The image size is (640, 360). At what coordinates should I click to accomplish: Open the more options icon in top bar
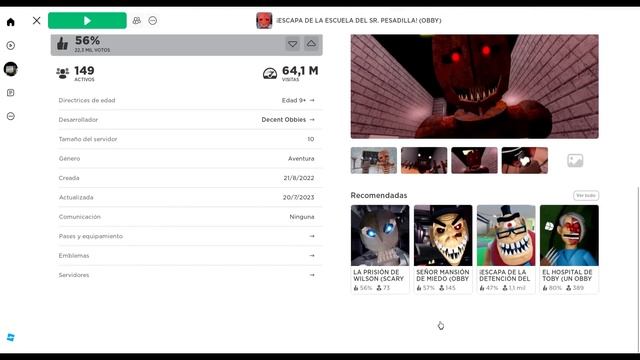pyautogui.click(x=153, y=20)
